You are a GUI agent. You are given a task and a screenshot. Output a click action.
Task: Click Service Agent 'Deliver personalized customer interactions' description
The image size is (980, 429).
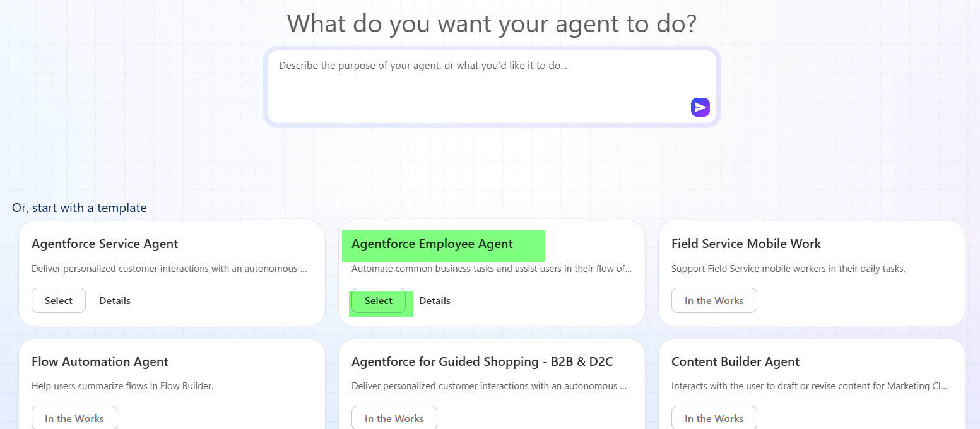[169, 269]
